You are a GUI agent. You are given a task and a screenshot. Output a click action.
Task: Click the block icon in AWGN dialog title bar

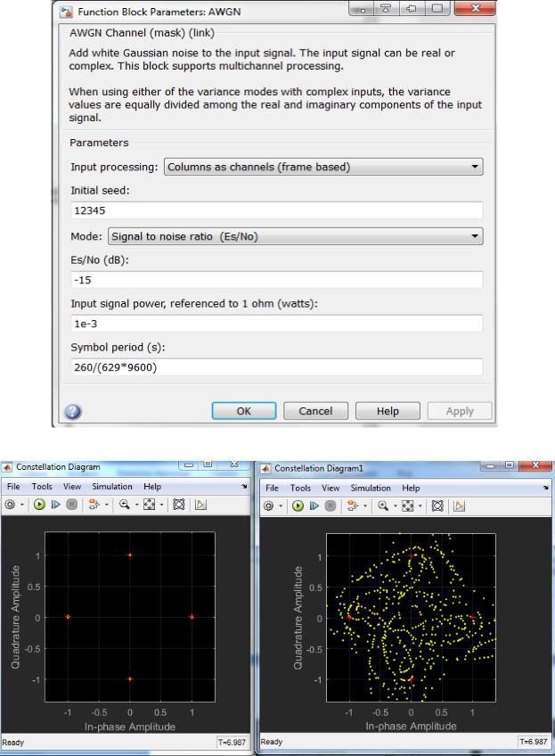pos(66,12)
